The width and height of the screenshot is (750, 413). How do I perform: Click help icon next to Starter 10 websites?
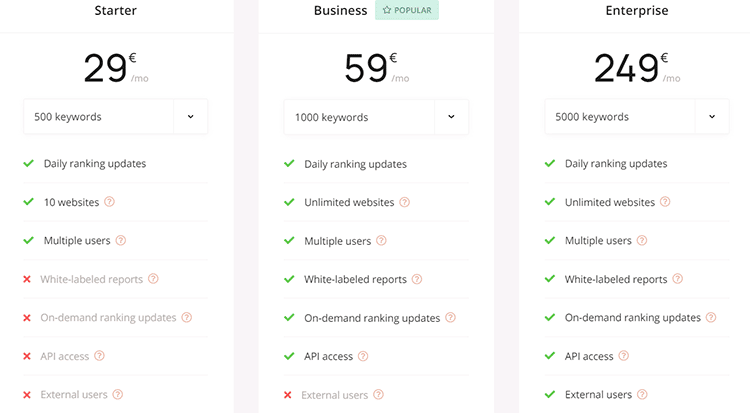[109, 202]
